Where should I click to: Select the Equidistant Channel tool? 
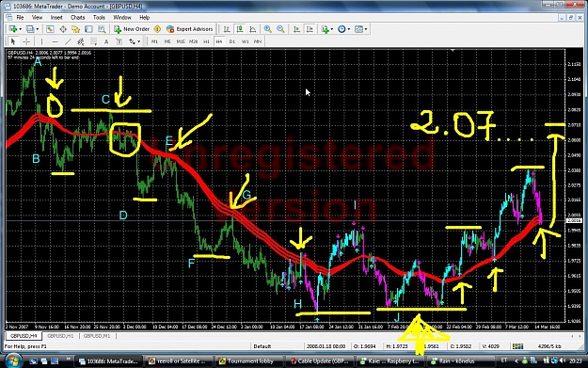(x=81, y=41)
